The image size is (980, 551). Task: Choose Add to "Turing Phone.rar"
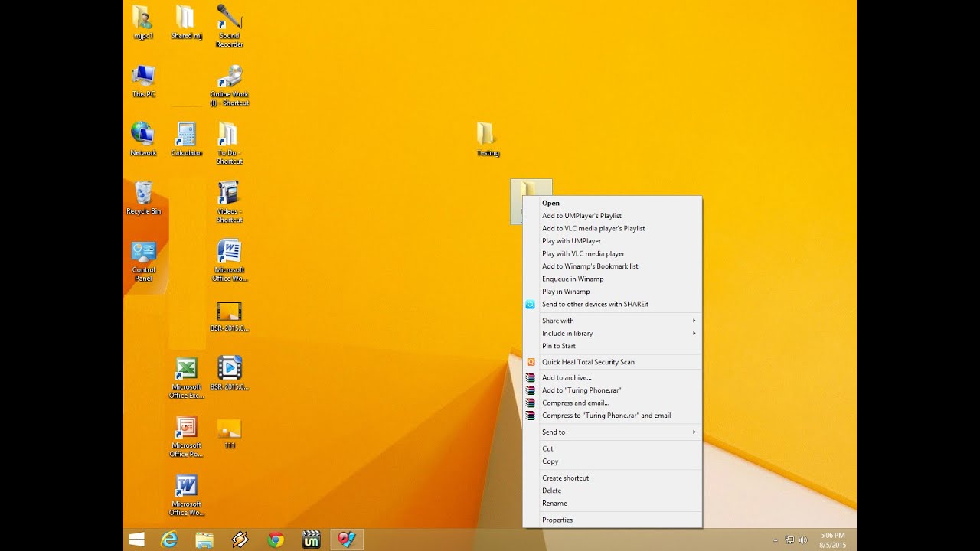[x=612, y=390]
